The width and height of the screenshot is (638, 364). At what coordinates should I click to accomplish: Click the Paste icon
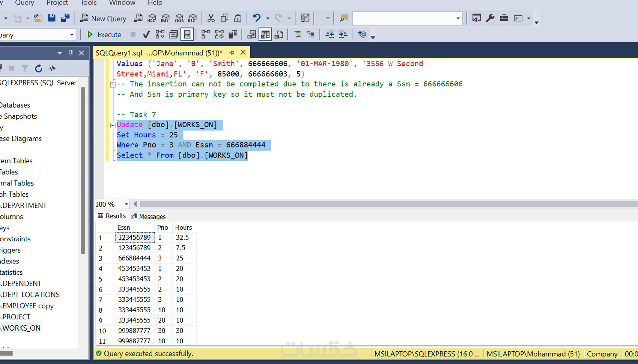tap(237, 18)
